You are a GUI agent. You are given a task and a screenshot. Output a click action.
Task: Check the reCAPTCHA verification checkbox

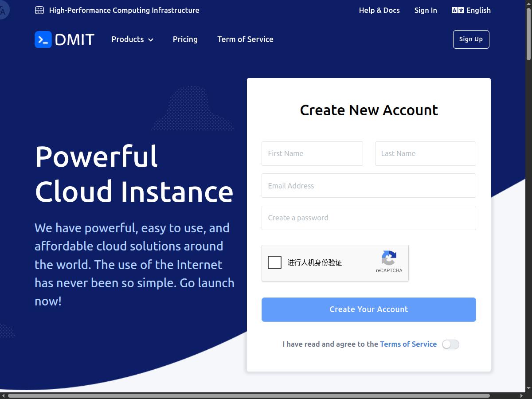pyautogui.click(x=275, y=262)
